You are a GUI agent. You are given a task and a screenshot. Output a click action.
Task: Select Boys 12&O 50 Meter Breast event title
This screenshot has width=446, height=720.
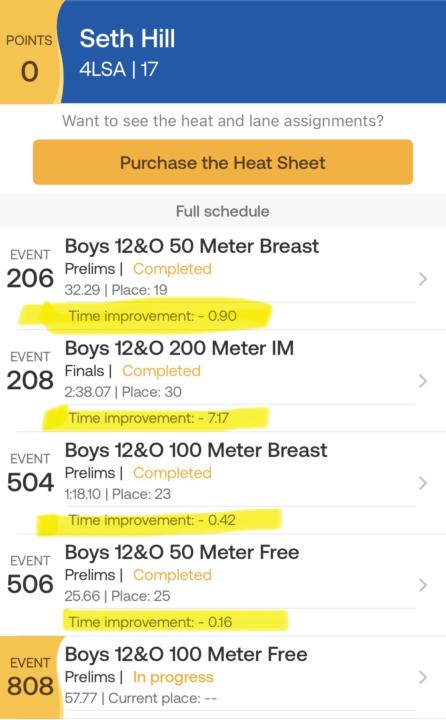(192, 246)
